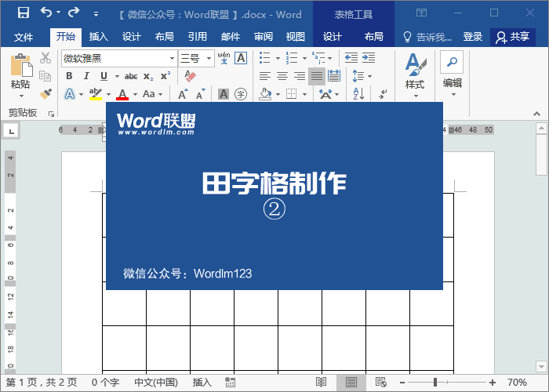Toggle show paragraph marks
The image size is (549, 392).
coord(383,94)
